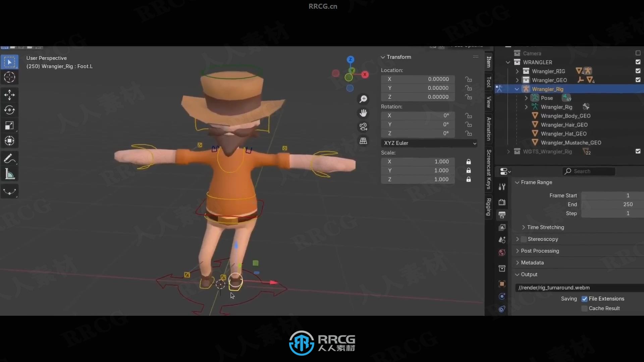Uncheck the WGTS_Wrangler_Rig collection checkbox
This screenshot has height=362, width=644.
638,151
